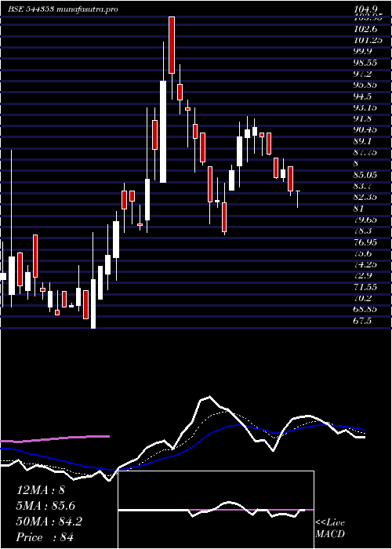Click inside the MACD inset chart box
This screenshot has width=392, height=549.
coord(216,510)
